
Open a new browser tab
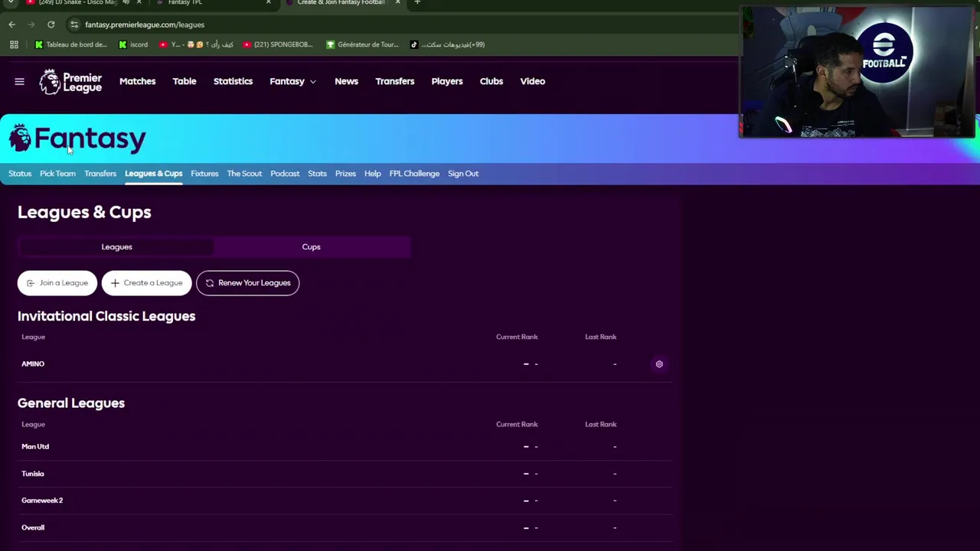417,3
